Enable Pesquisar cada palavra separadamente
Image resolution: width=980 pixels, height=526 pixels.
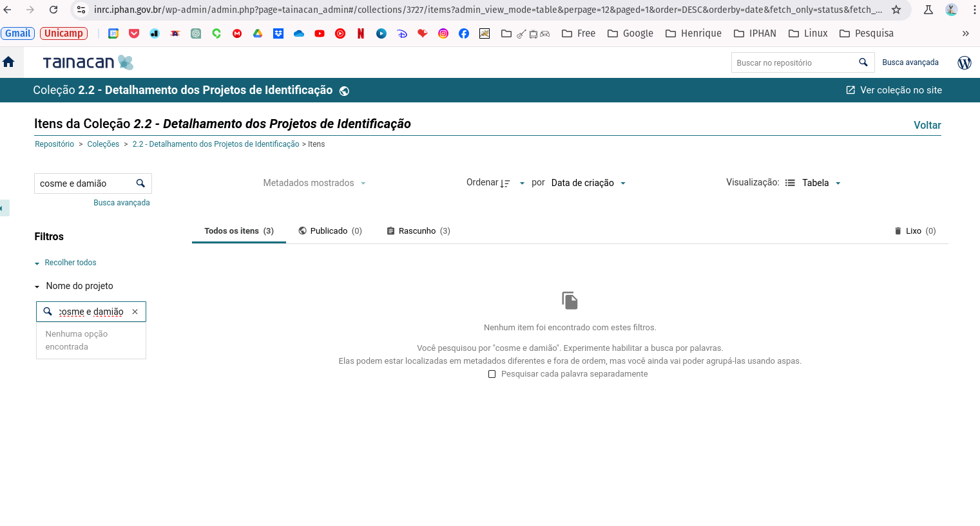(x=492, y=374)
